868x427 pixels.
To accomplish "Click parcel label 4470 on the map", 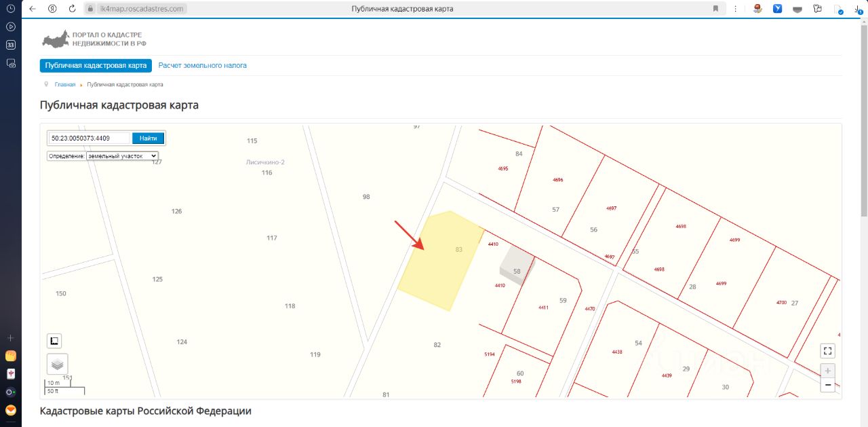I will pos(590,309).
